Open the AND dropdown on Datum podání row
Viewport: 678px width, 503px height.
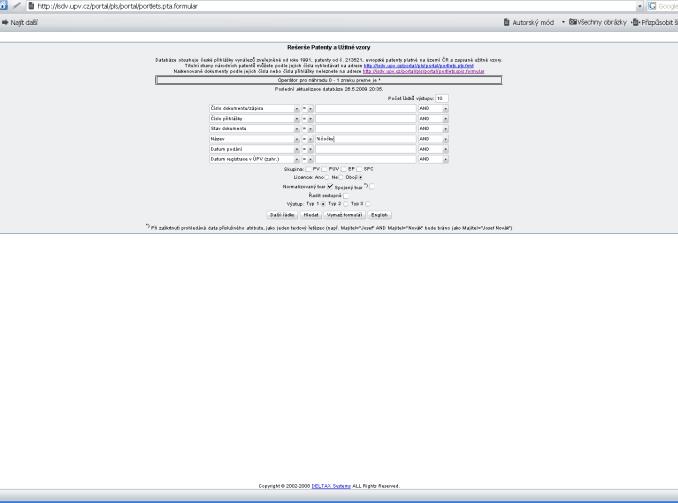pos(433,149)
